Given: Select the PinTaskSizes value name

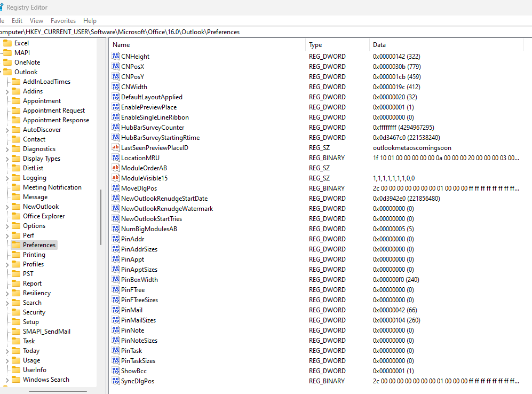Looking at the screenshot, I should pyautogui.click(x=138, y=361).
